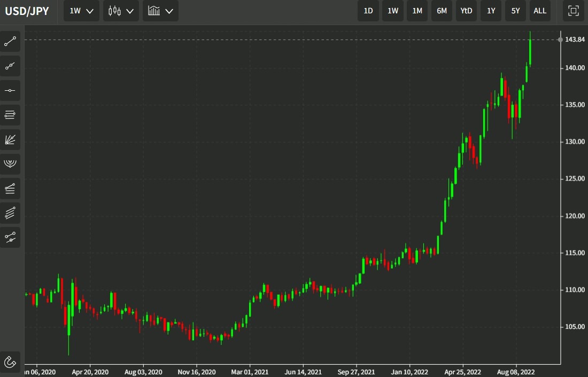Image resolution: width=588 pixels, height=377 pixels.
Task: Set range to 1W
Action: (x=393, y=11)
